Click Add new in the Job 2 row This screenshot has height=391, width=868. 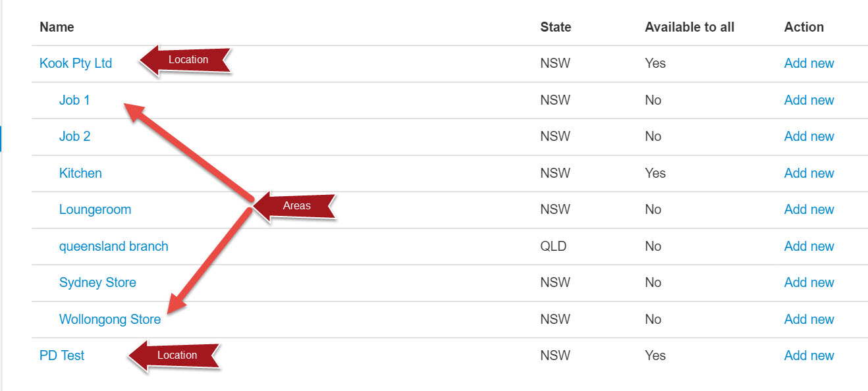[809, 136]
